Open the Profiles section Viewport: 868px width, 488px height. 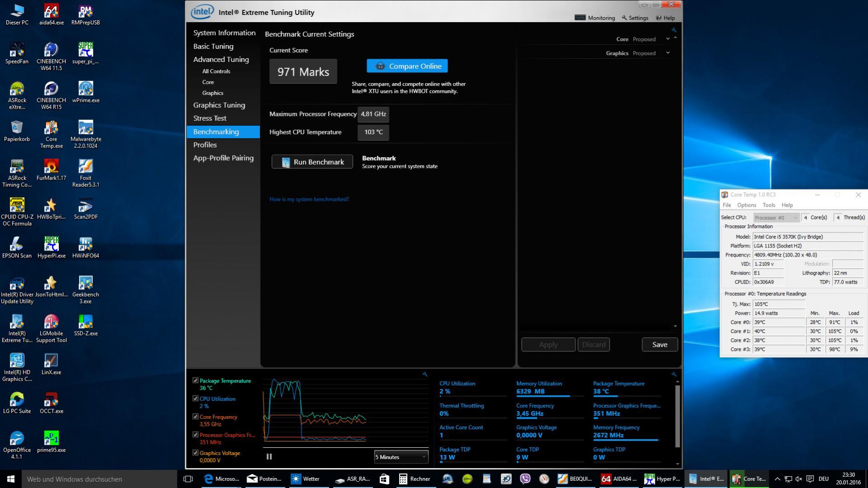(205, 145)
